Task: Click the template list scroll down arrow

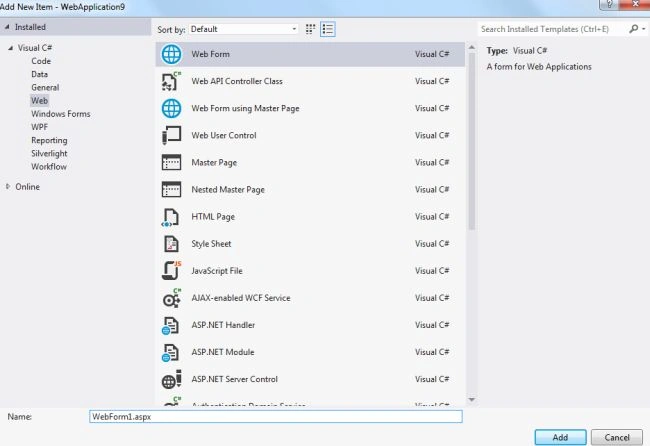Action: tap(472, 400)
